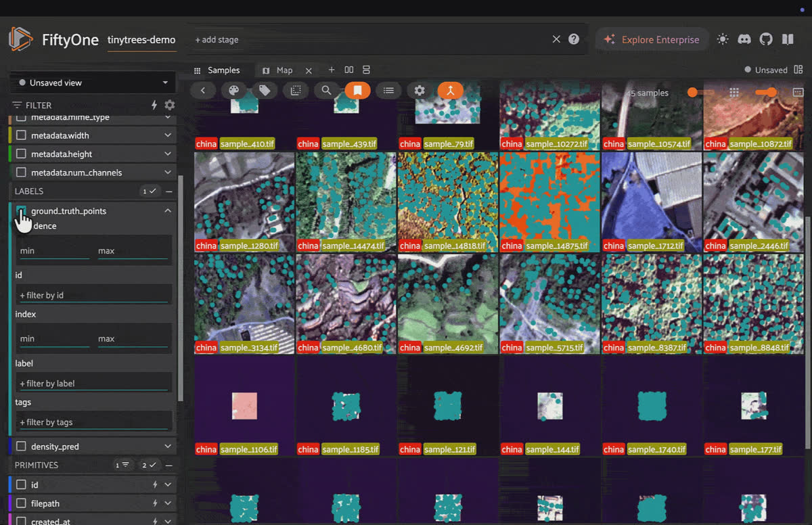Screen dimensions: 812x525
Task: Check the density_pred checkbox
Action: [21, 447]
